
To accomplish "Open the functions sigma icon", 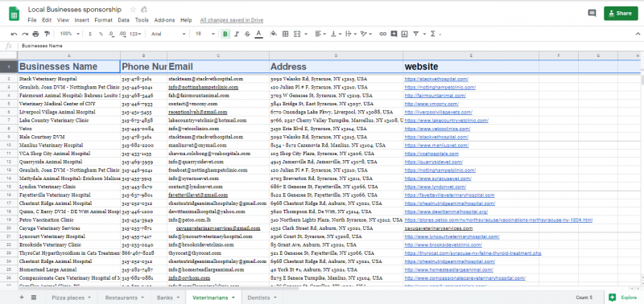I will pyautogui.click(x=432, y=34).
